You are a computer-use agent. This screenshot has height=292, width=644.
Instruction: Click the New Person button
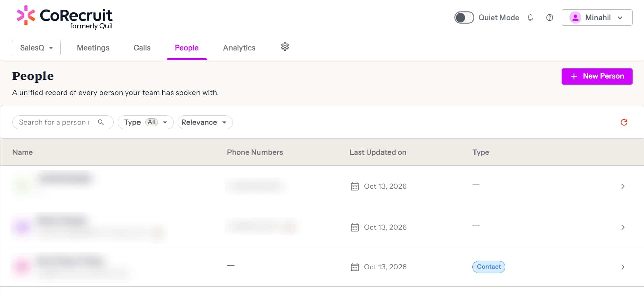point(597,76)
